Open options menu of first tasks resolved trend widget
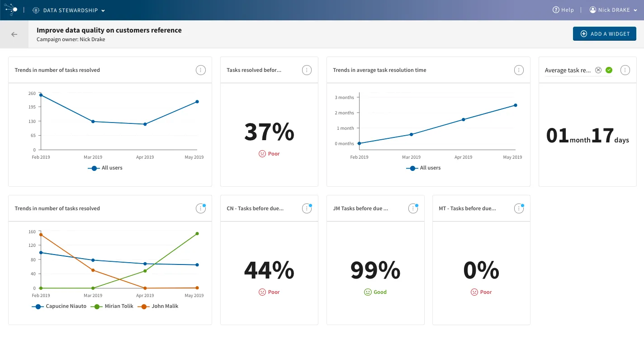 pos(201,70)
